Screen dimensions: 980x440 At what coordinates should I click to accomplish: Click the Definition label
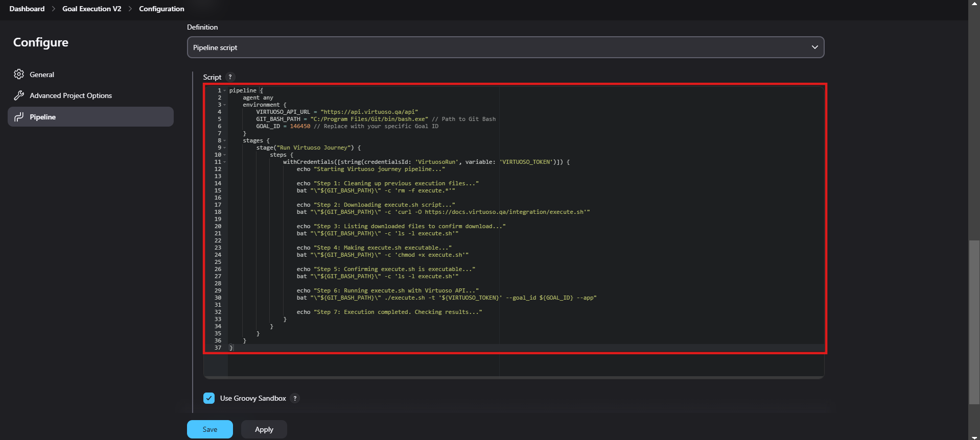click(x=202, y=27)
